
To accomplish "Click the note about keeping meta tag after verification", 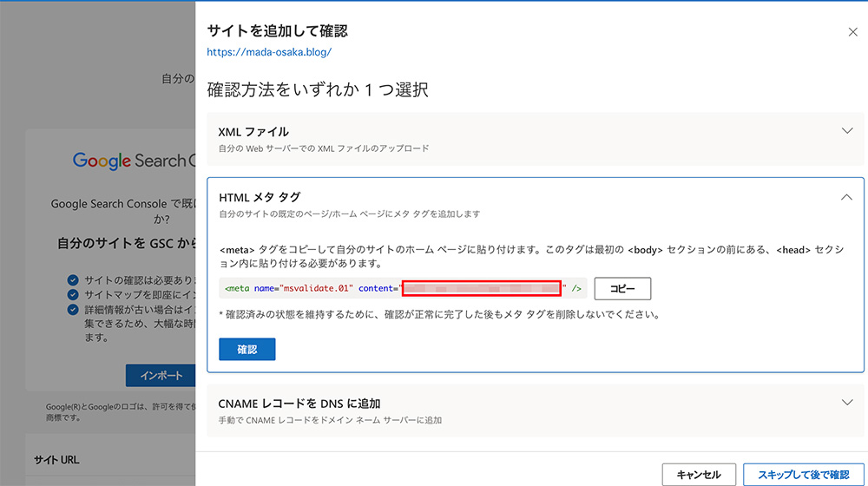I will 439,314.
